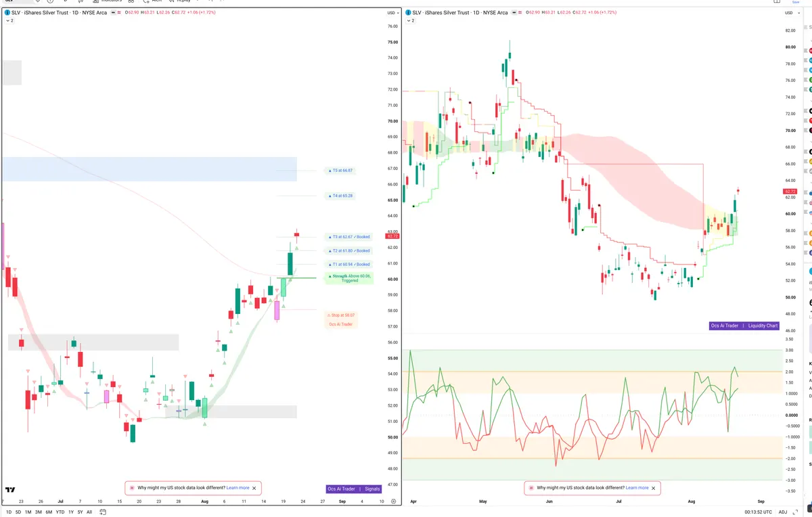Open left chart USD currency dropdown
This screenshot has height=517, width=812.
click(392, 13)
